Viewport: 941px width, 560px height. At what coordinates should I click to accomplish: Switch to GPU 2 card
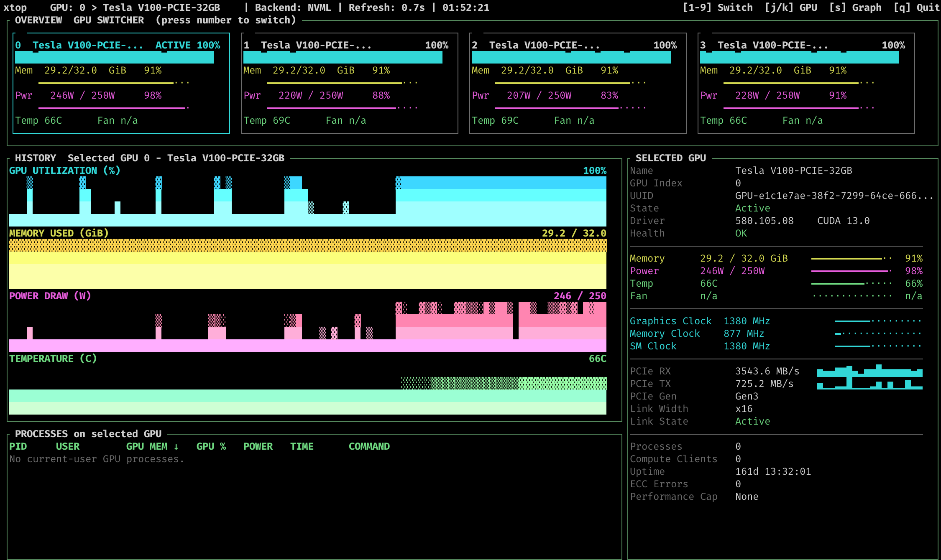coord(578,83)
